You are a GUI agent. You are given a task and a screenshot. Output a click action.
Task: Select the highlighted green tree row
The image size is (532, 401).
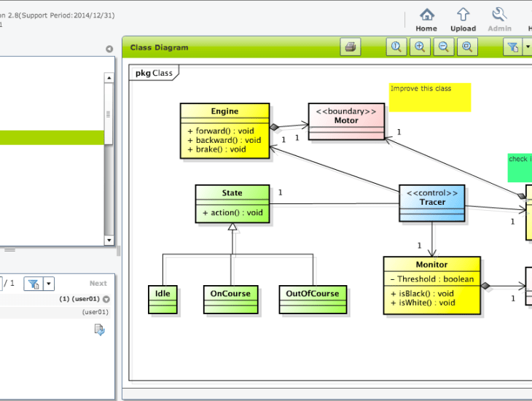[x=51, y=138]
